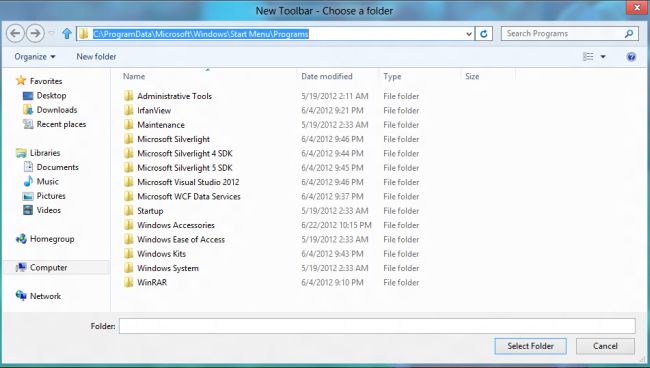
Task: Expand the address bar history dropdown
Action: 469,34
